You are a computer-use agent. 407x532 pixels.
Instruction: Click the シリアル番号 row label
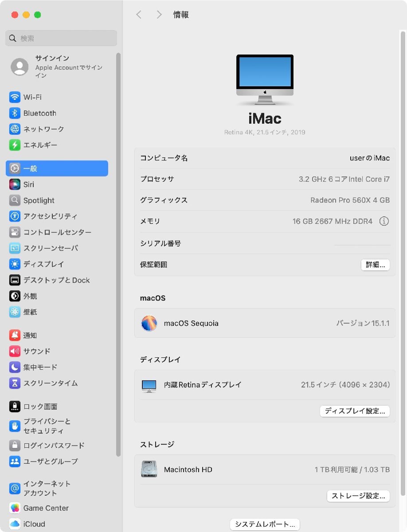[160, 243]
